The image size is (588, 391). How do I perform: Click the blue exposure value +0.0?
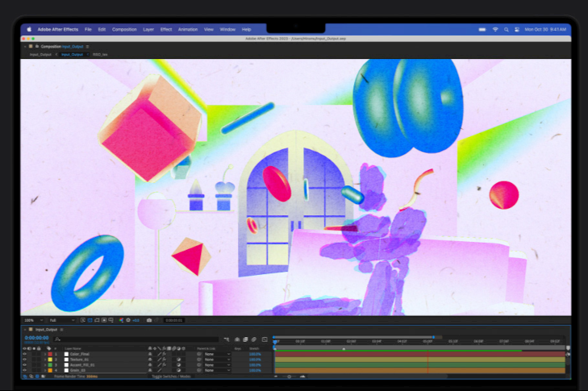click(x=136, y=320)
